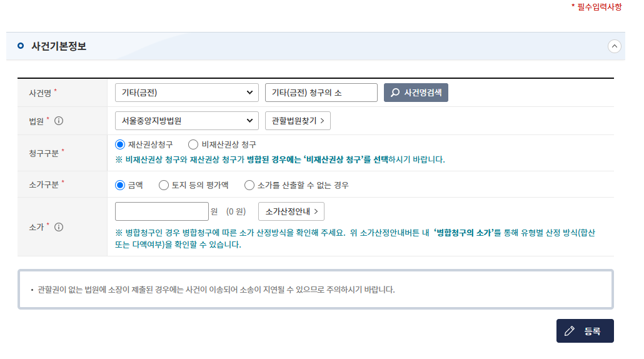Click the red 필수입력사항 notice text
The height and width of the screenshot is (359, 644).
pyautogui.click(x=596, y=7)
